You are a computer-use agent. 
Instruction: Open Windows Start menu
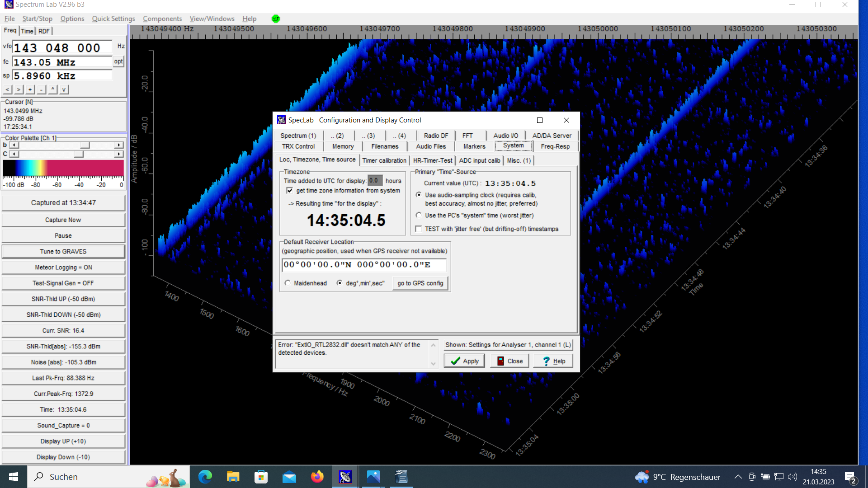[x=14, y=477]
